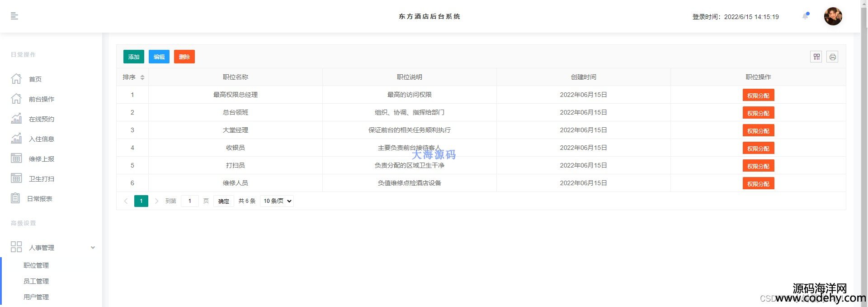
Task: Click the 共 6 条 total count text
Action: point(247,201)
